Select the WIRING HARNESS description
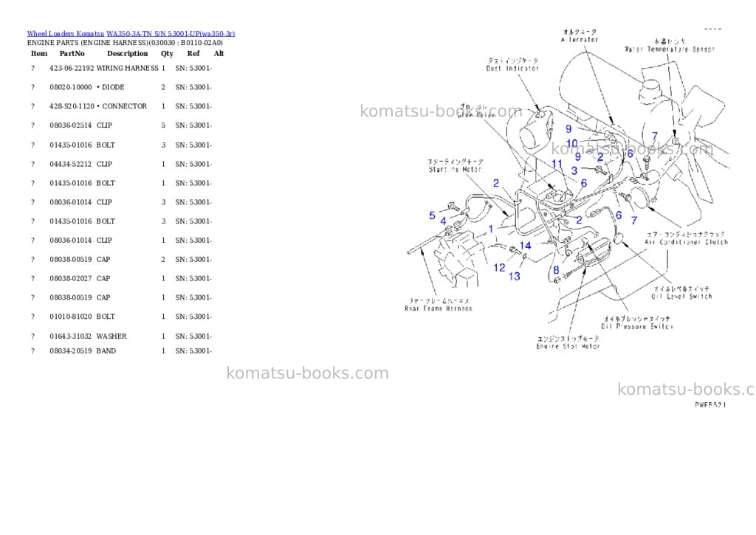756x535 pixels. coord(127,69)
